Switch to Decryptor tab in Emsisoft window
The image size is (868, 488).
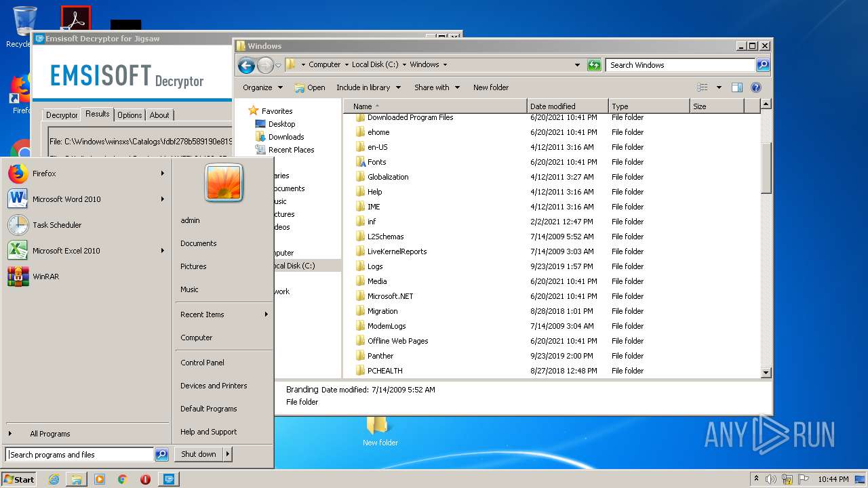click(x=62, y=115)
